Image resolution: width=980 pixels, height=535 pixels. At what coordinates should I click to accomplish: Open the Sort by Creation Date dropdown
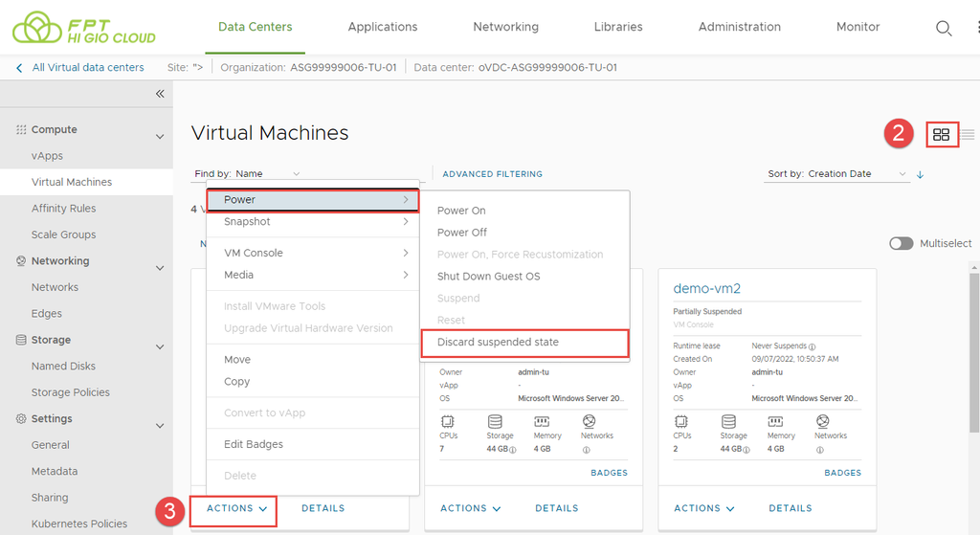point(837,174)
